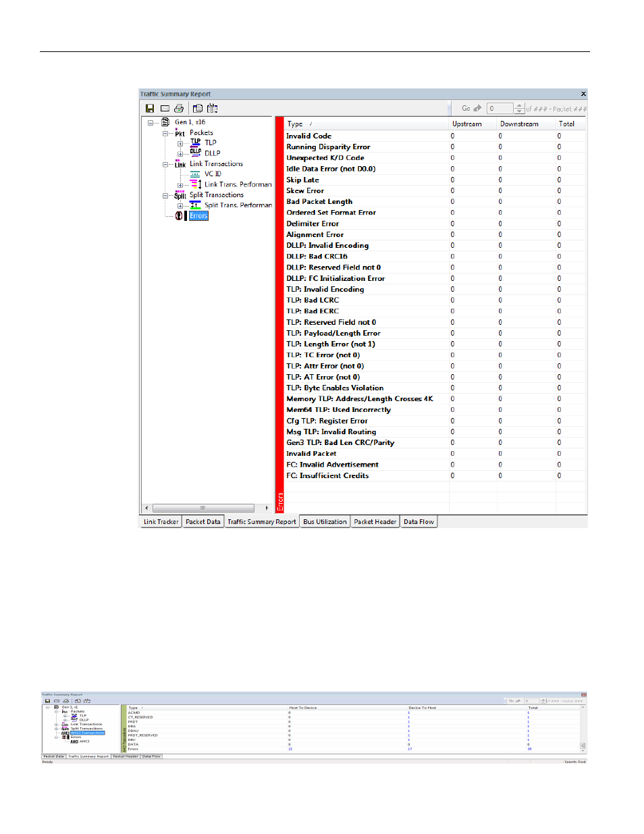644x834 pixels.
Task: Select the VC ID icon in tree
Action: (x=195, y=174)
